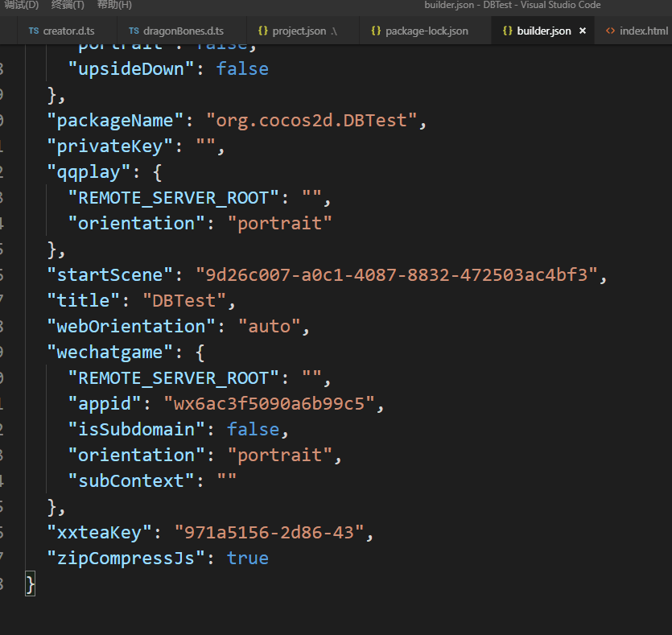Place cursor in the startScene UUID string
Viewport: 672px width, 635px height.
tap(397, 274)
